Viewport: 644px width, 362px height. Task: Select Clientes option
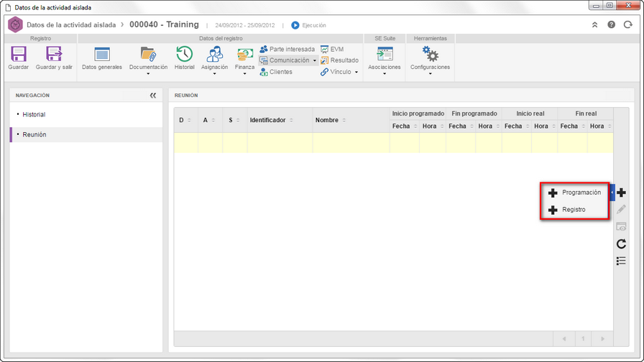click(276, 72)
